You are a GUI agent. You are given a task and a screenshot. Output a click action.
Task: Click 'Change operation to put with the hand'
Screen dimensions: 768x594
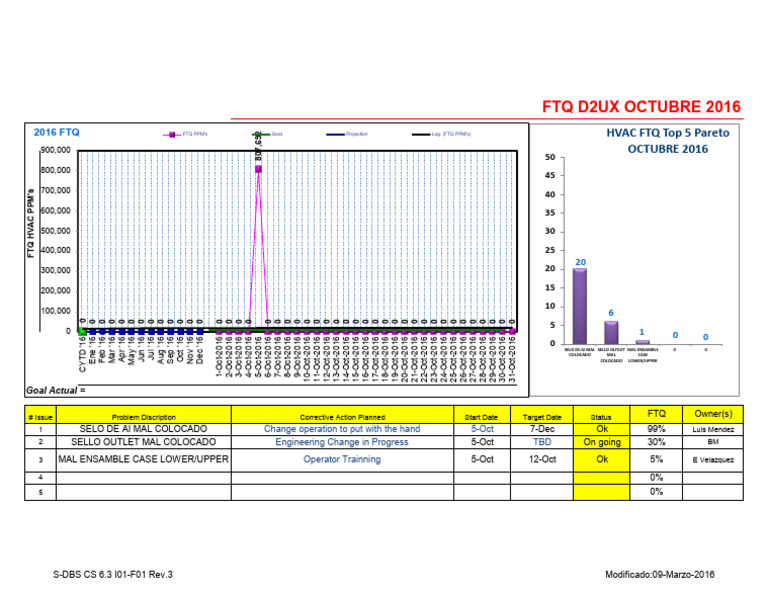(342, 429)
